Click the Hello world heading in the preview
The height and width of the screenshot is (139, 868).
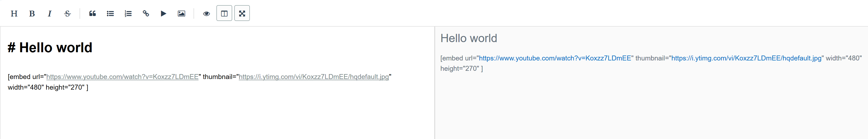click(x=469, y=38)
